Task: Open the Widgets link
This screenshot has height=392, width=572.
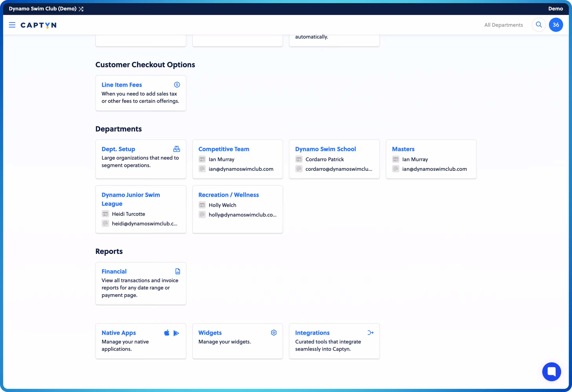Action: pos(210,333)
